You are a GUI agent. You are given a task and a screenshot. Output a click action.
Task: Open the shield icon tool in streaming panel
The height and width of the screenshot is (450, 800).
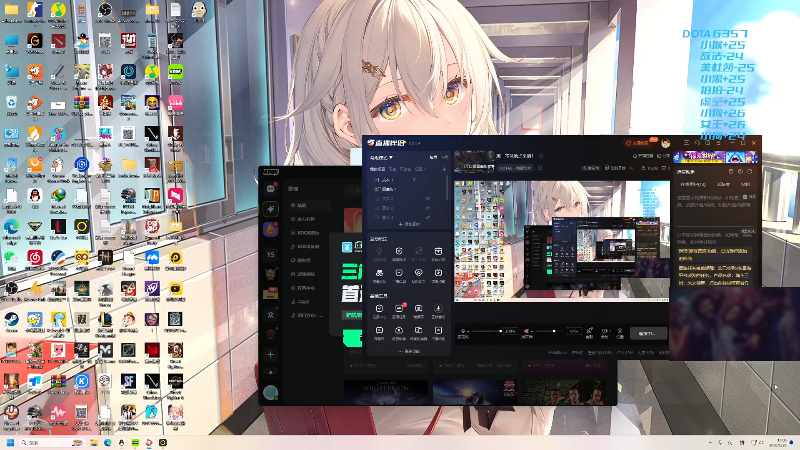coord(399,251)
